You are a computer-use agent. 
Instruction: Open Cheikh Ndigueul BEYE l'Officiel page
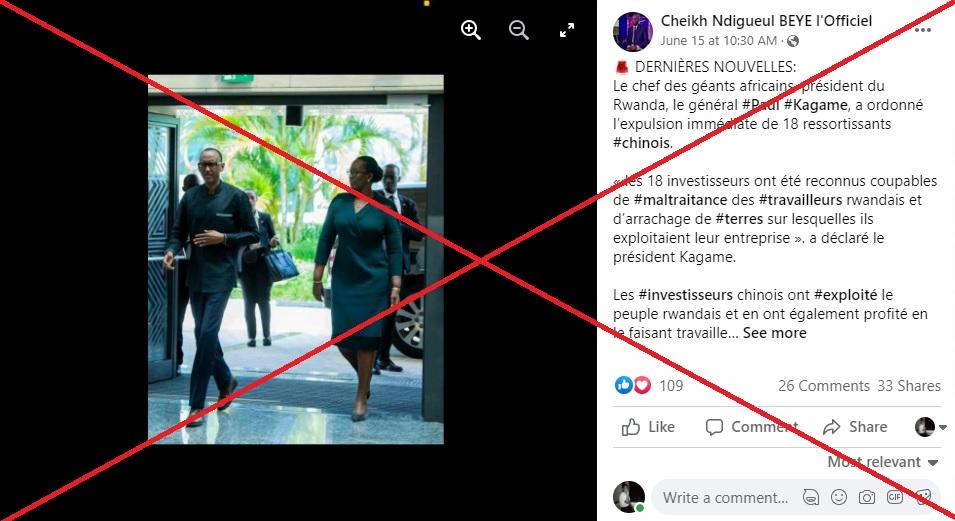click(766, 21)
